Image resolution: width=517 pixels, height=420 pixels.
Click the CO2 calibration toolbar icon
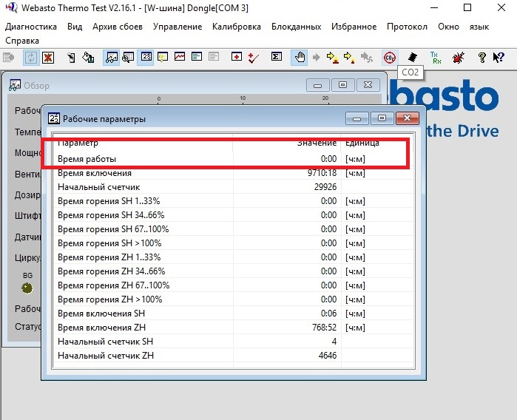(x=390, y=57)
